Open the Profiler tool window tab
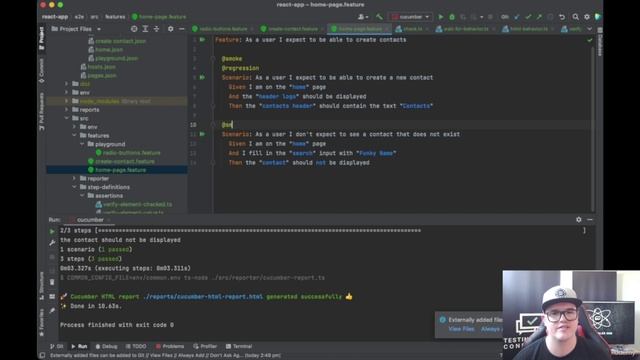This screenshot has width=640, height=360. pos(205,346)
